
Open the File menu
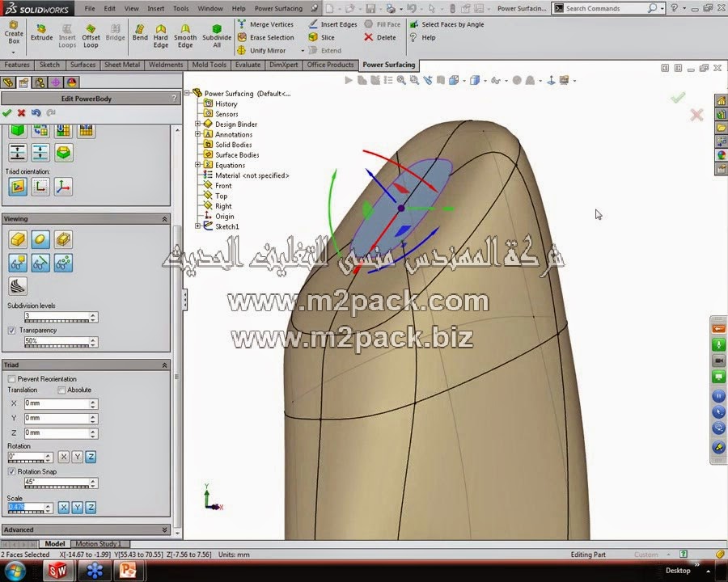point(90,8)
